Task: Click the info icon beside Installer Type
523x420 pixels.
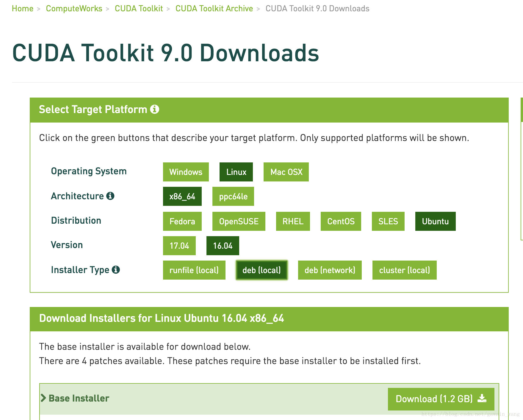Action: click(x=116, y=270)
